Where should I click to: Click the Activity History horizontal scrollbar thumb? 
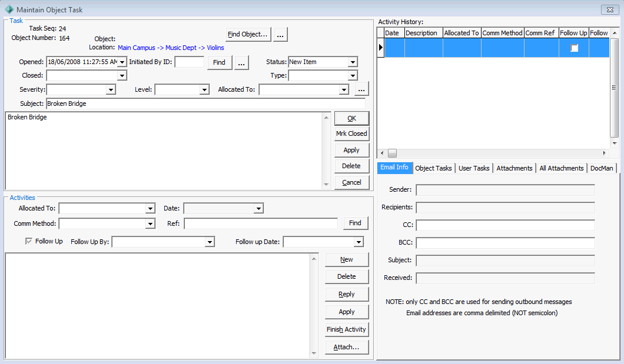tap(393, 153)
